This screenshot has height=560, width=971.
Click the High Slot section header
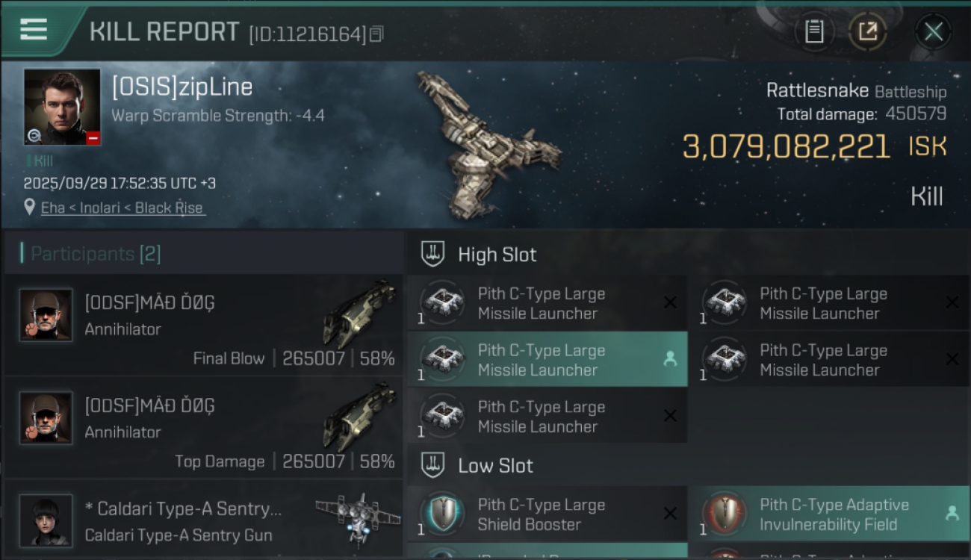497,255
